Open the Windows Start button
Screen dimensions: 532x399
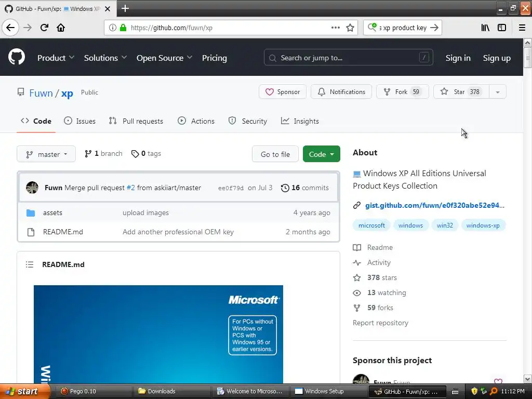coord(25,391)
